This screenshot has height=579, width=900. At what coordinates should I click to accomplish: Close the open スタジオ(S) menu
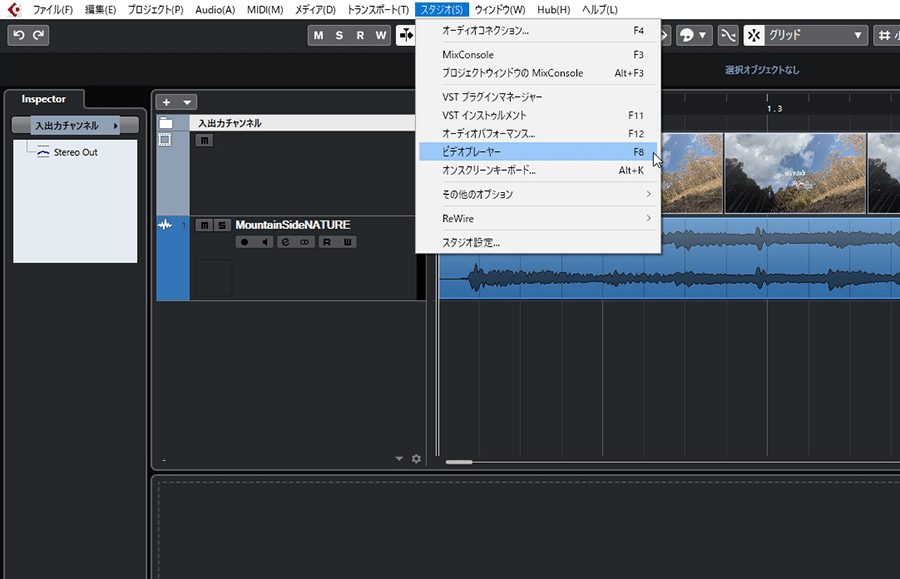point(441,10)
